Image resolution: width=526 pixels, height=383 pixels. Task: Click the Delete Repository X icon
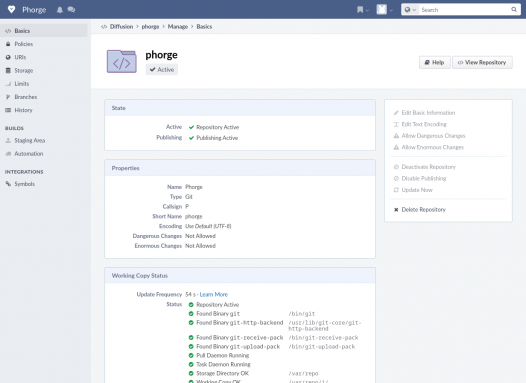[396, 210]
